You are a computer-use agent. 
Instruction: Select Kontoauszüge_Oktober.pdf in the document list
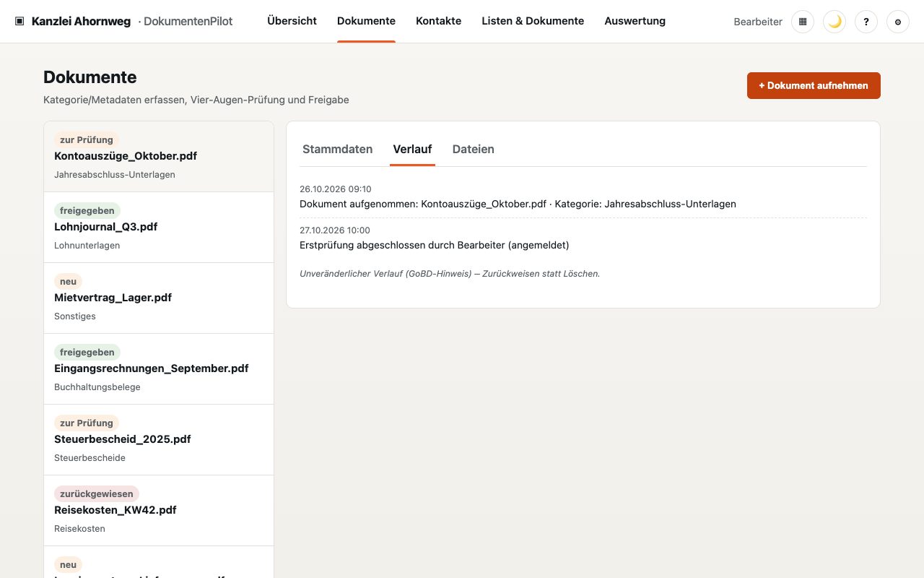tap(159, 157)
